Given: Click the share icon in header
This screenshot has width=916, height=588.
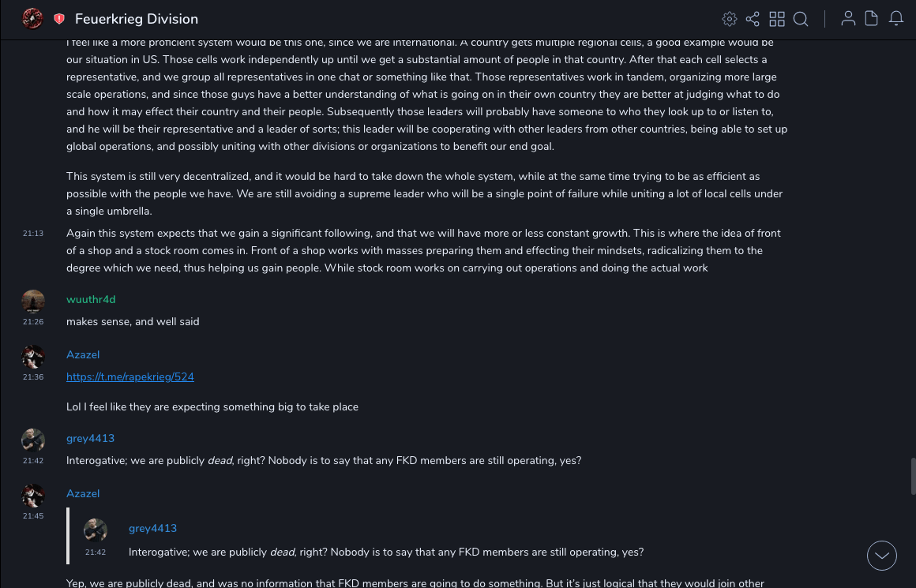Looking at the screenshot, I should pyautogui.click(x=753, y=19).
